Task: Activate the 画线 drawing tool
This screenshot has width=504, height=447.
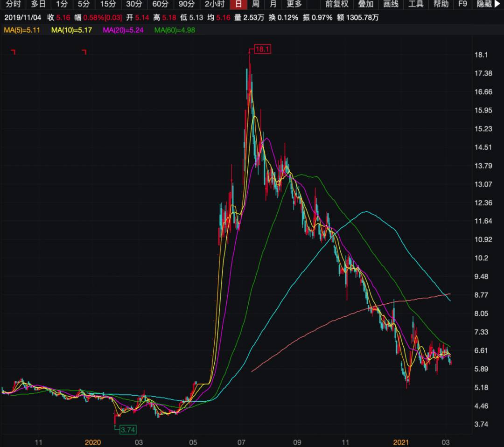Action: [391, 5]
